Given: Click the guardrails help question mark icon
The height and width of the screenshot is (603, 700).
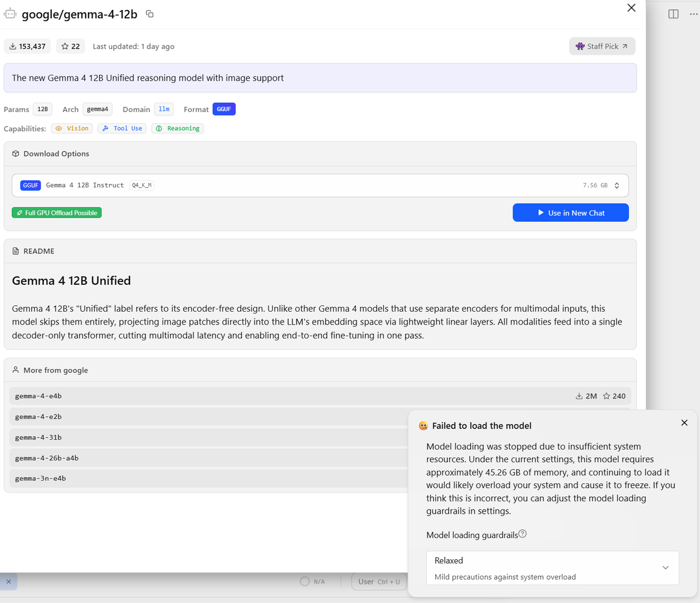Looking at the screenshot, I should (523, 534).
